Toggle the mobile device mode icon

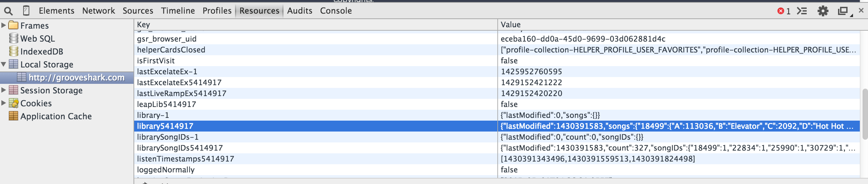[26, 11]
